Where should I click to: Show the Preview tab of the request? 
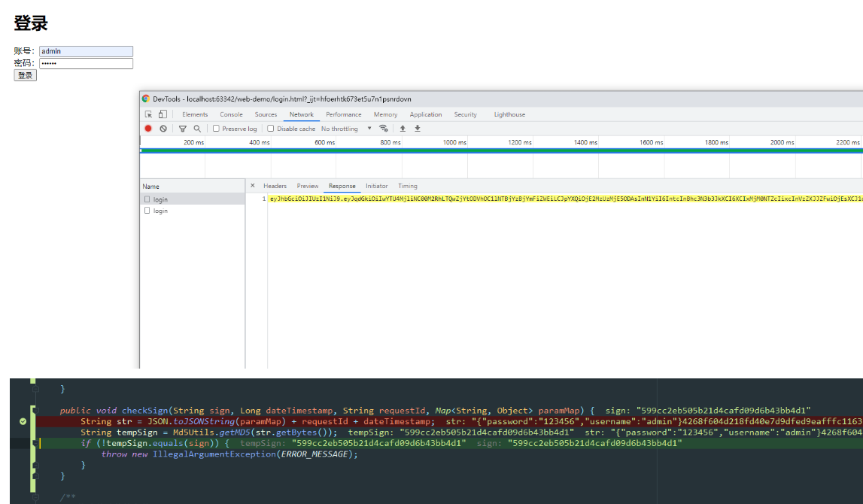coord(307,186)
